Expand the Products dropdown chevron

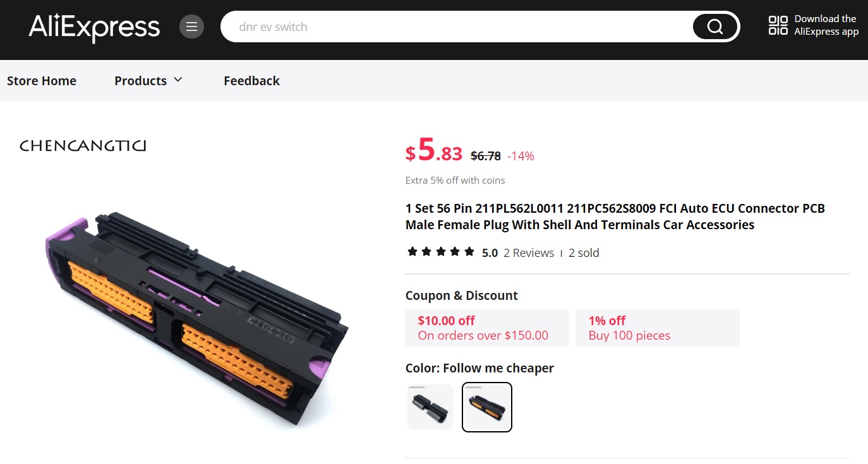[x=178, y=80]
